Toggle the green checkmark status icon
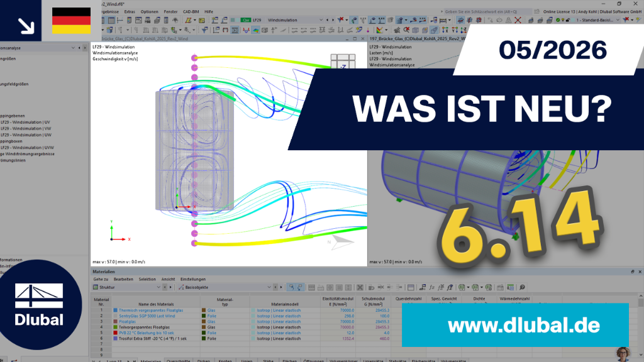 (558, 19)
